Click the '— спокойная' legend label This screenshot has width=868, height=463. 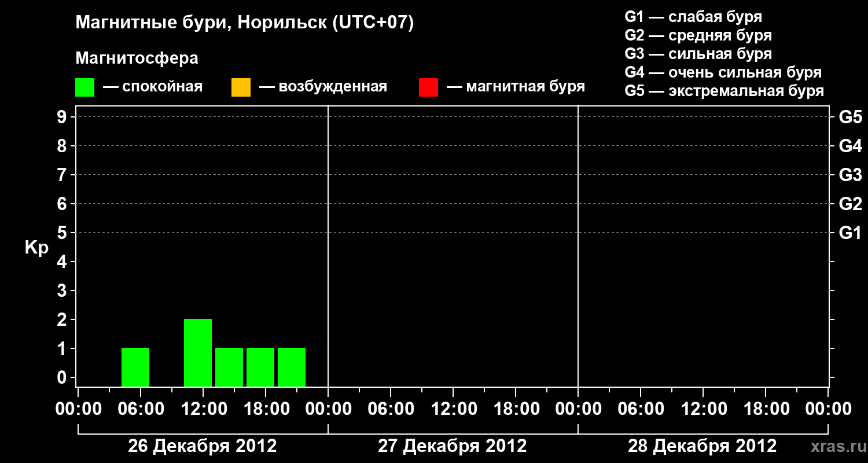coord(153,87)
